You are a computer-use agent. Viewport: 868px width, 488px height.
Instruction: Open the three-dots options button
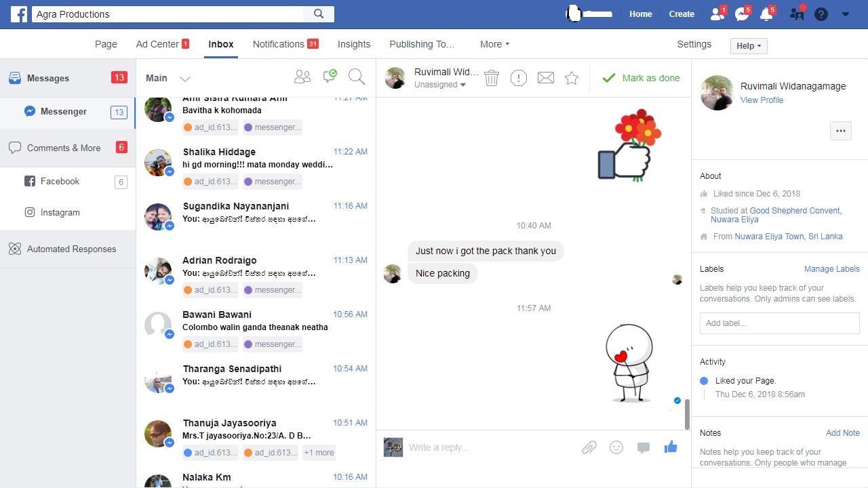[x=841, y=131]
